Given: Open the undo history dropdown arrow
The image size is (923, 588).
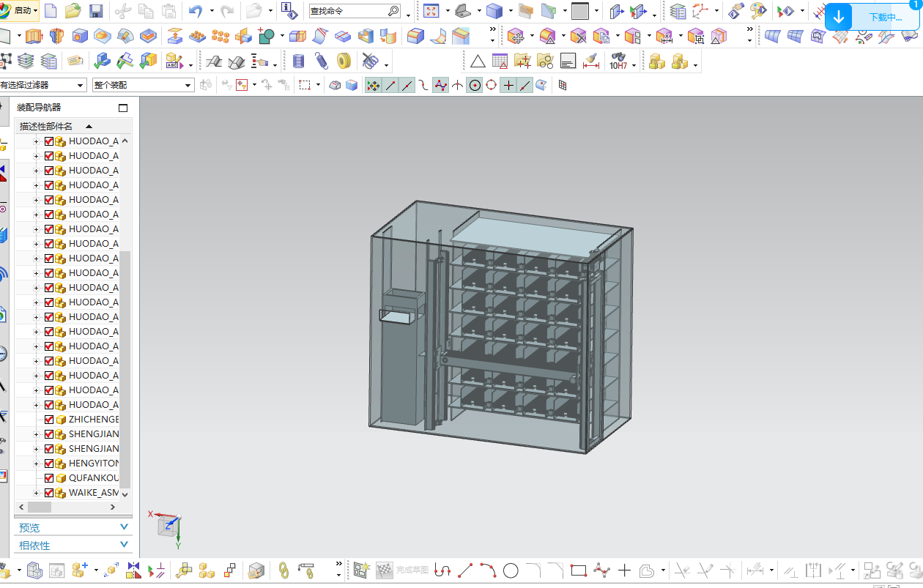Looking at the screenshot, I should (212, 11).
